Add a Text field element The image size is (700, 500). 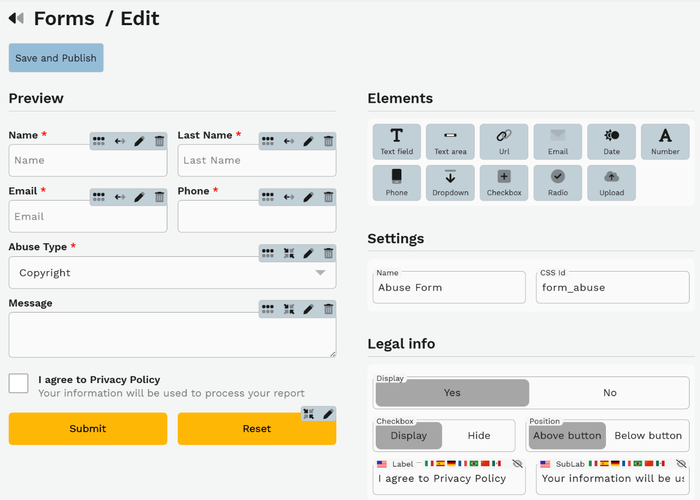pos(396,142)
